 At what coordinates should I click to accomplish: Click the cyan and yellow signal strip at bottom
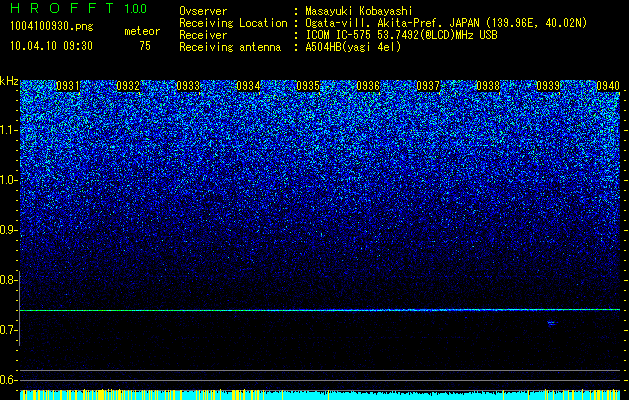pyautogui.click(x=320, y=395)
